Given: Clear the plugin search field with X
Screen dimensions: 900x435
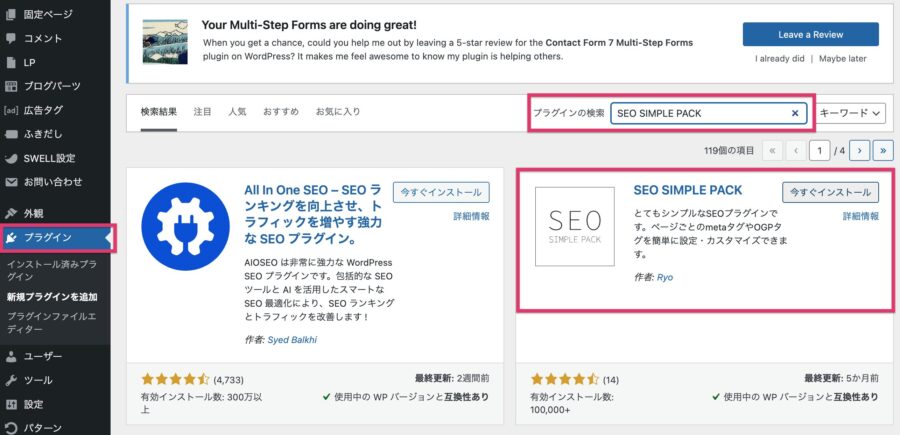Looking at the screenshot, I should click(795, 114).
